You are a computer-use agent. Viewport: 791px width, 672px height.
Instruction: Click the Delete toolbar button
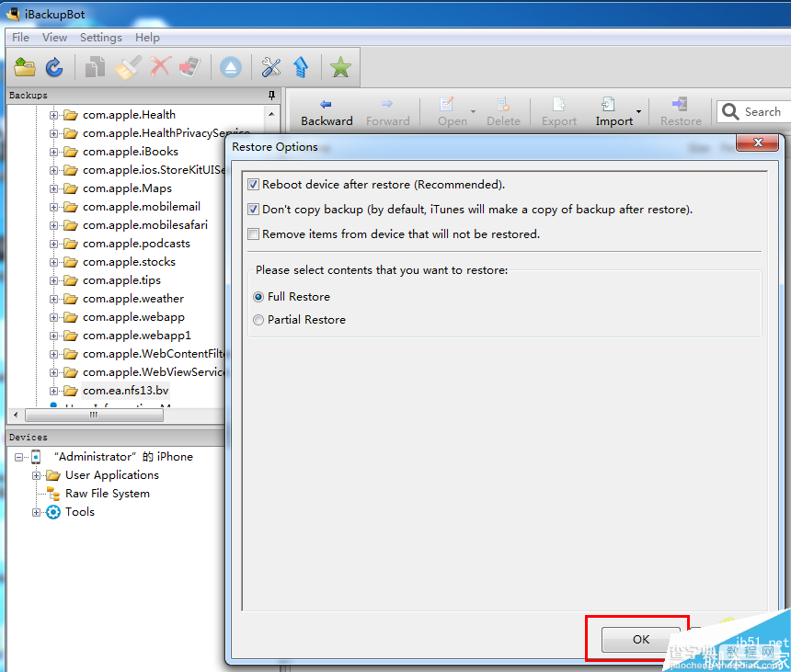[x=503, y=112]
